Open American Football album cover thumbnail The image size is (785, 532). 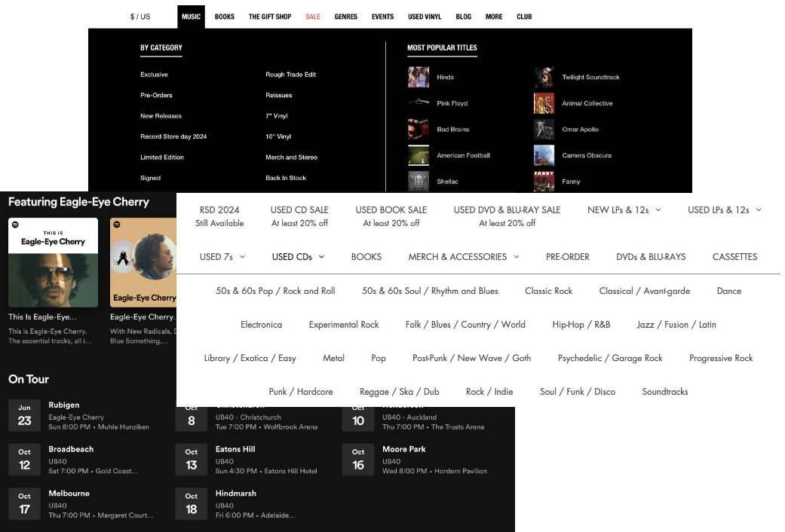click(418, 155)
